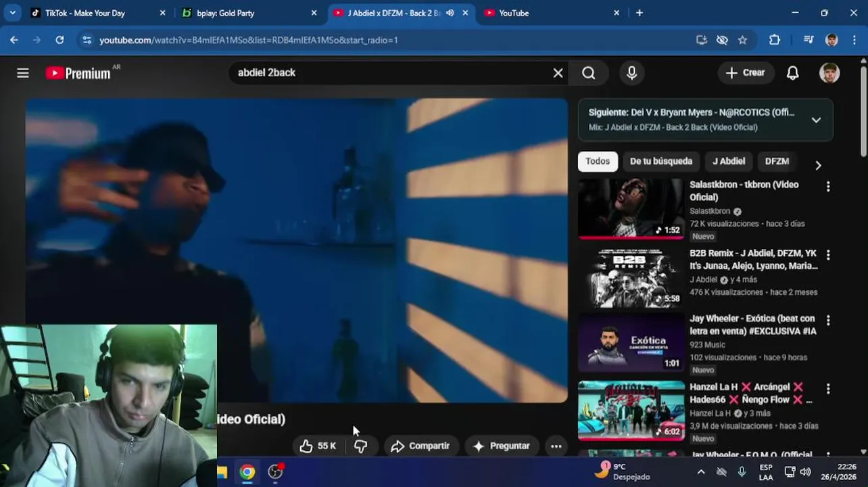The height and width of the screenshot is (487, 868).
Task: Open Salastkbron - tkbron video title
Action: 744,191
